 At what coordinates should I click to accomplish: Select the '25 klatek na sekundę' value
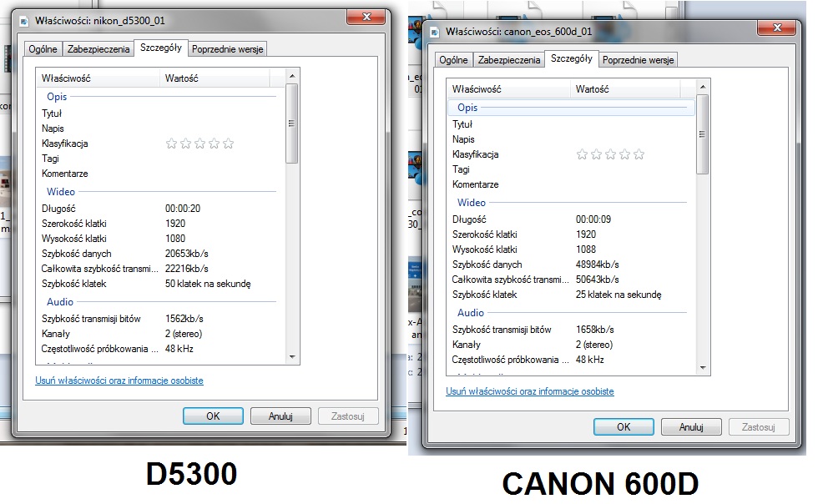[618, 295]
